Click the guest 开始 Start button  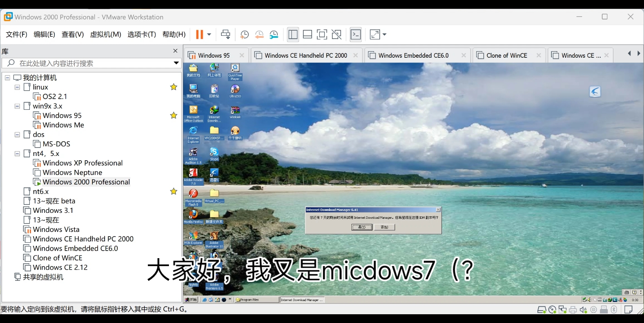tap(191, 300)
